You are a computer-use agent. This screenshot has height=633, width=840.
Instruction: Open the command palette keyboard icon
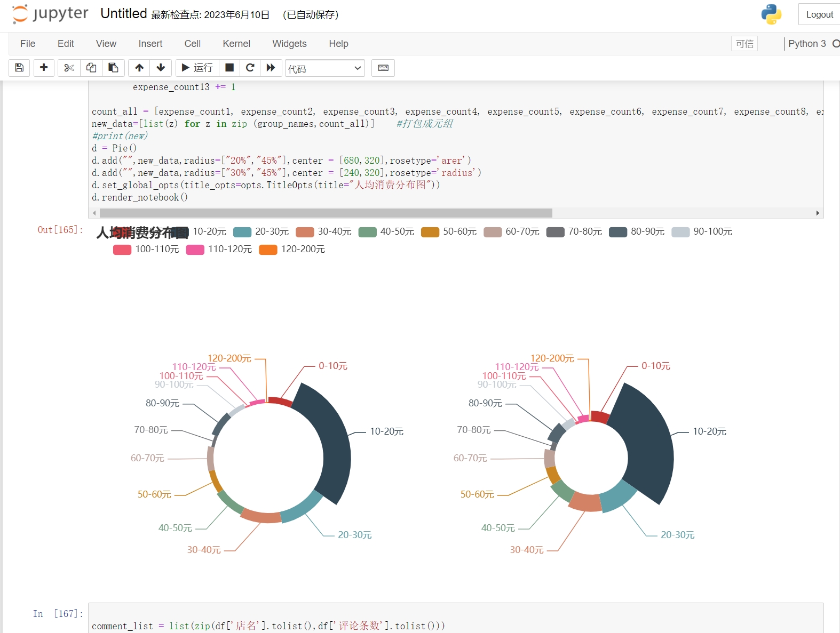(383, 68)
